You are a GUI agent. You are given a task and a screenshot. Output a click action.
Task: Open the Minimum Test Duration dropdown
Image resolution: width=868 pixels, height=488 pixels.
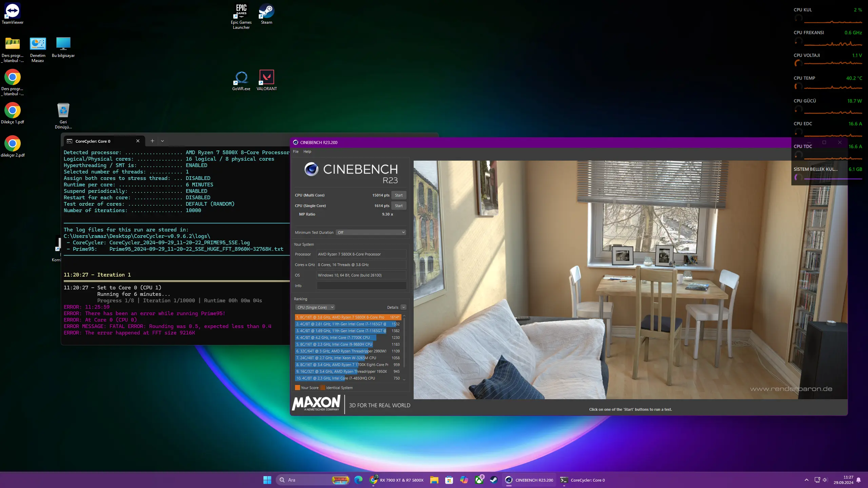(371, 232)
